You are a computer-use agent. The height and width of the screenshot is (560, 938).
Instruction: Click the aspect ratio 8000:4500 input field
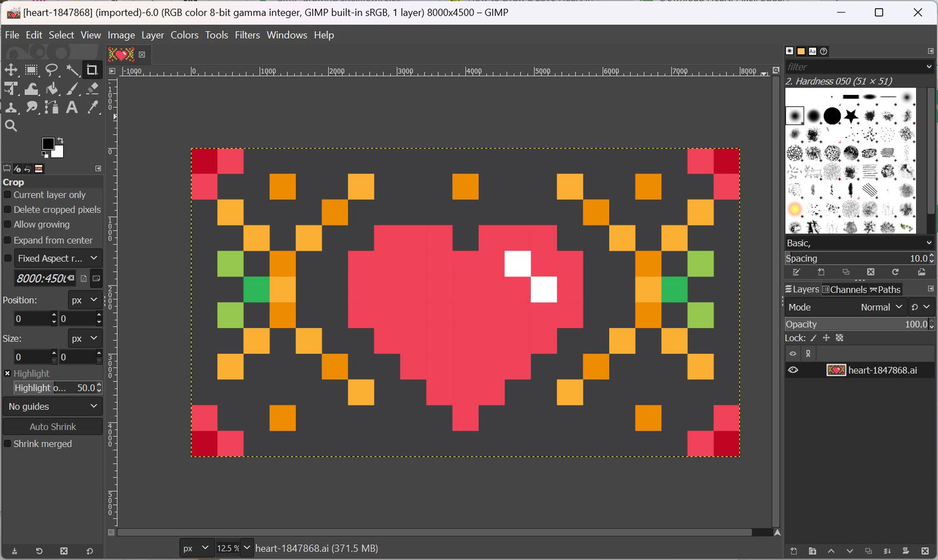44,278
